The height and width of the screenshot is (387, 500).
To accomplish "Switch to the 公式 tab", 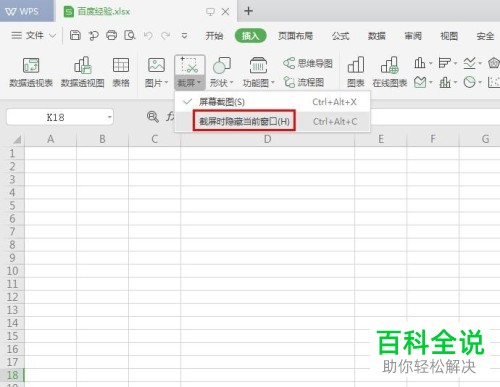I will (x=340, y=36).
